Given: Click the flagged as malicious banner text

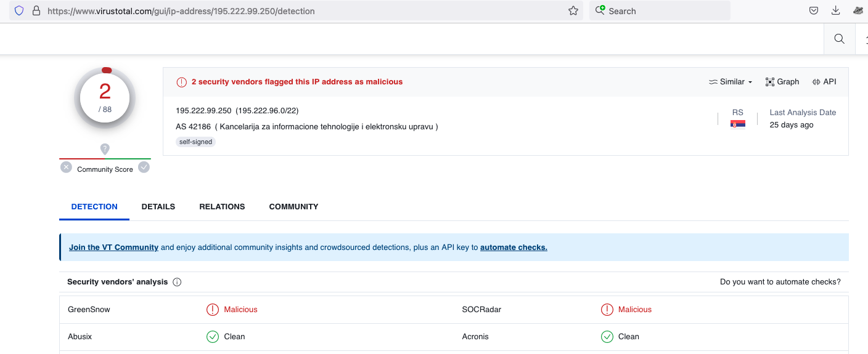Looking at the screenshot, I should click(x=297, y=82).
